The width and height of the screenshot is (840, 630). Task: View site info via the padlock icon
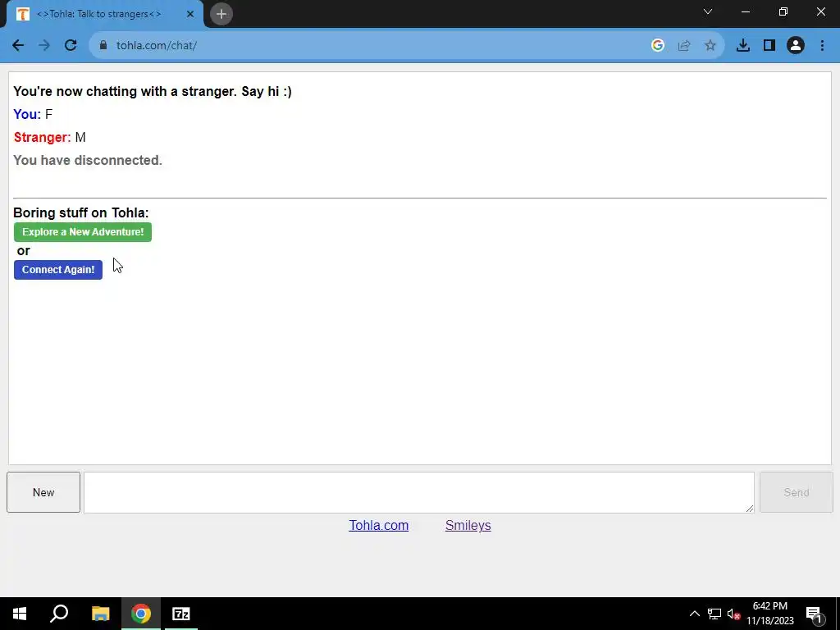point(103,46)
